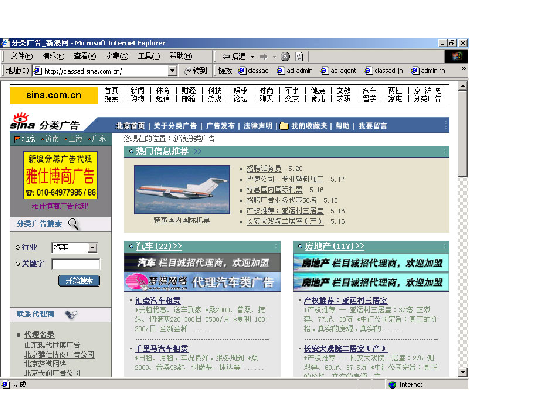Image resolution: width=555 pixels, height=417 pixels.
Task: Click the IE document icon in the title bar
Action: (x=5, y=43)
